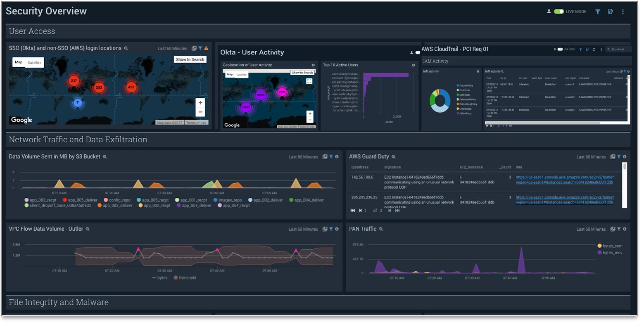This screenshot has width=644, height=324.
Task: Toggle client_dropoff_zone series in S3 legend
Action: [x=58, y=206]
